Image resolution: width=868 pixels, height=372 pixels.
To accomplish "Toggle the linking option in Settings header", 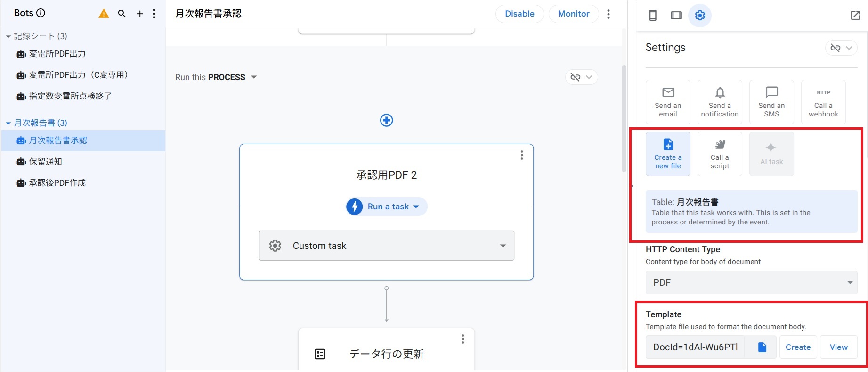I will coord(841,48).
